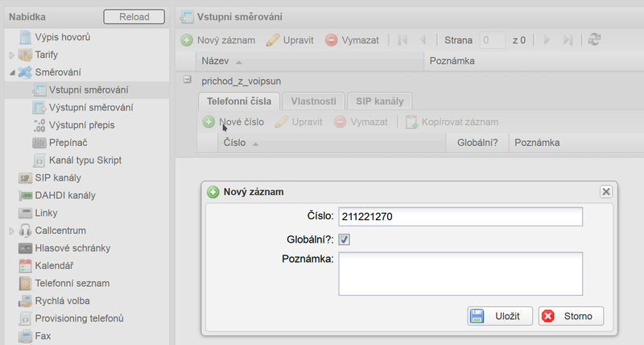
Task: Switch to Vlastnosti tab
Action: (313, 101)
